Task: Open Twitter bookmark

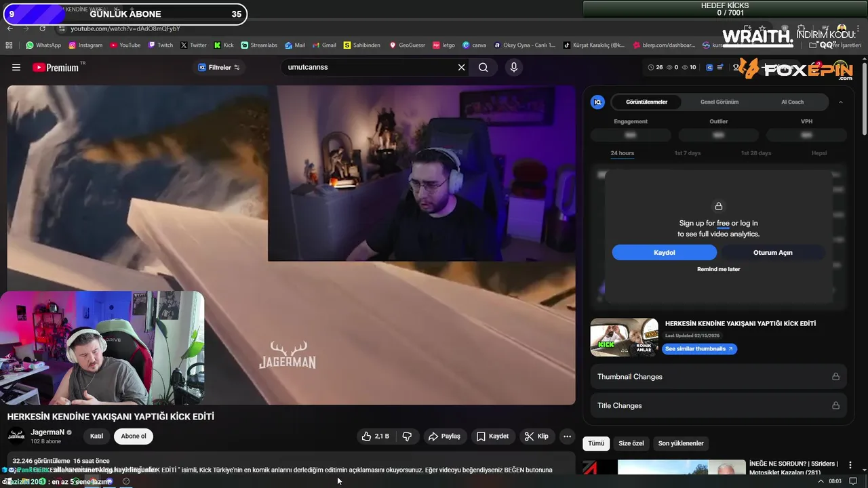Action: [193, 45]
